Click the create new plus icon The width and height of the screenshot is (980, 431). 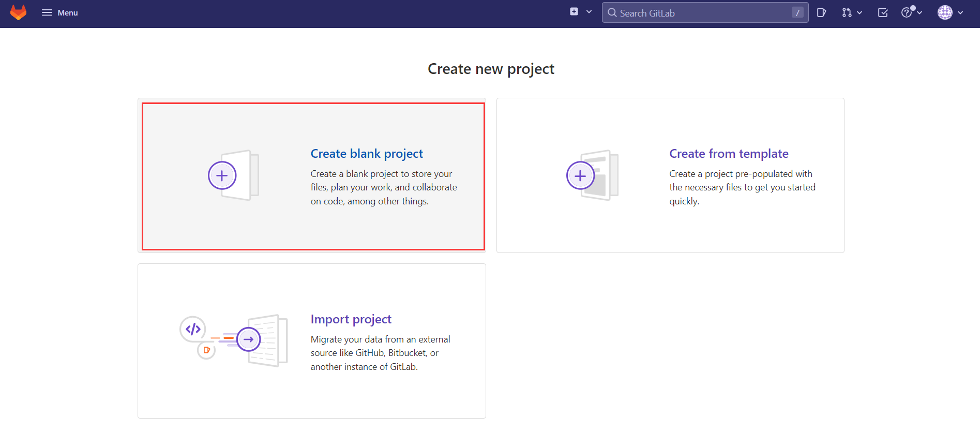click(x=574, y=12)
